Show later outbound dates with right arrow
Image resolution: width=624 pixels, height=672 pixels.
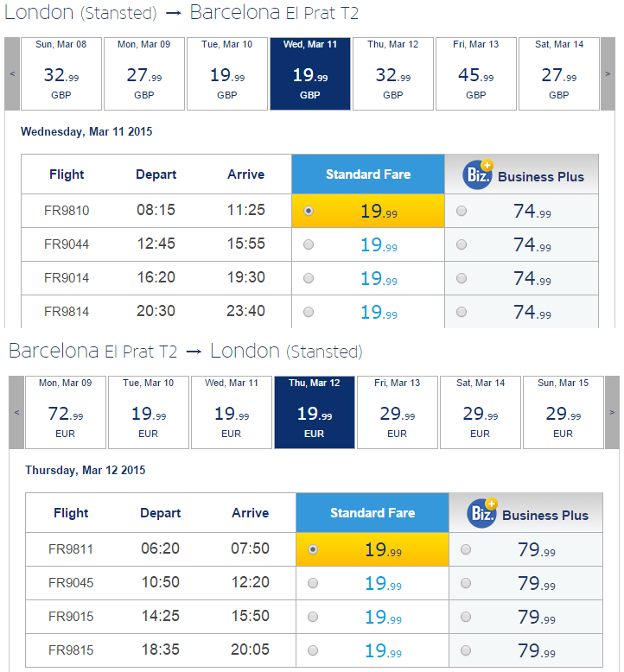(608, 73)
